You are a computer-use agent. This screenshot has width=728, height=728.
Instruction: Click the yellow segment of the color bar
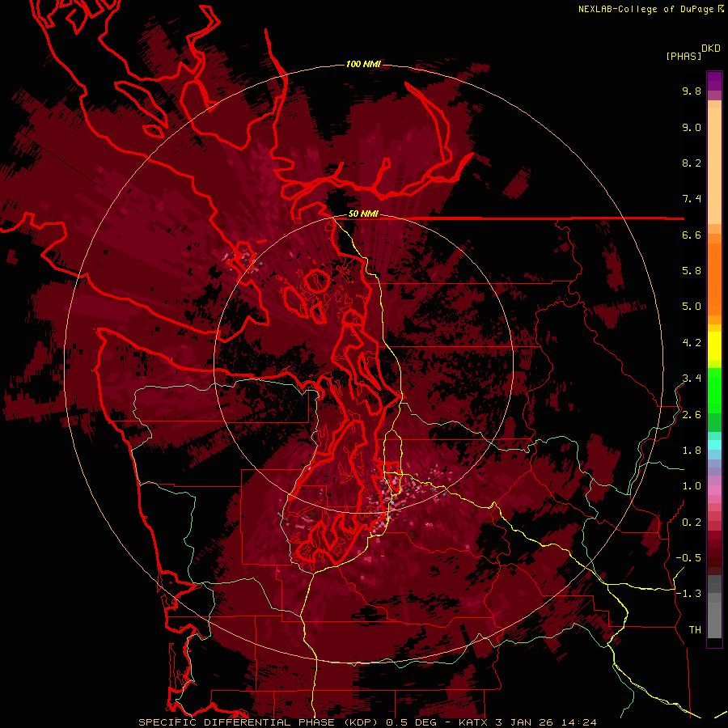714,346
